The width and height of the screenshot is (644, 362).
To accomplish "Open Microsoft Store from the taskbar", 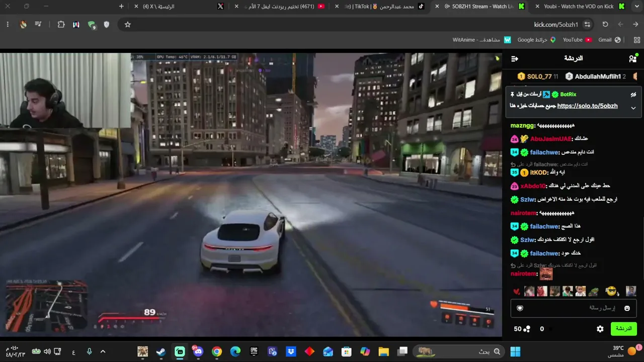I will click(346, 351).
